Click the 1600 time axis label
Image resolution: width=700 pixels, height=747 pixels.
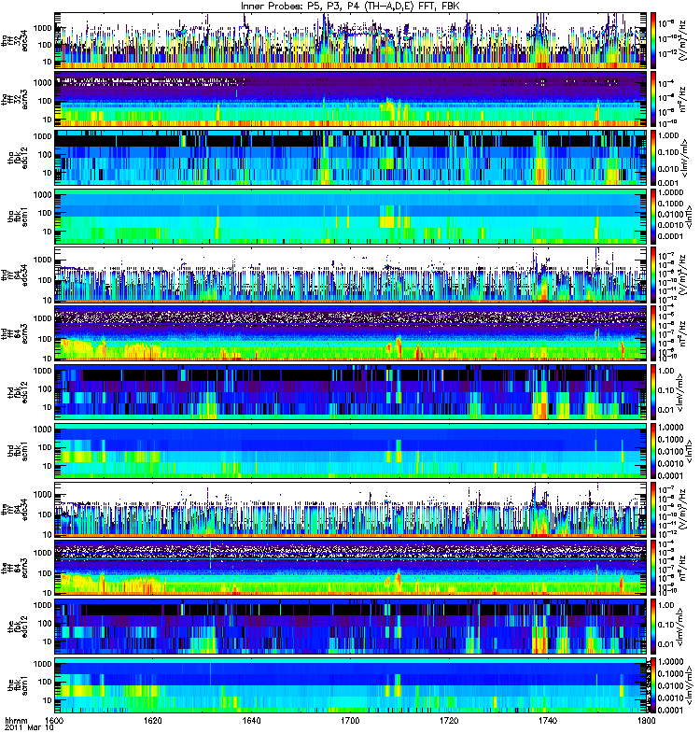click(54, 720)
